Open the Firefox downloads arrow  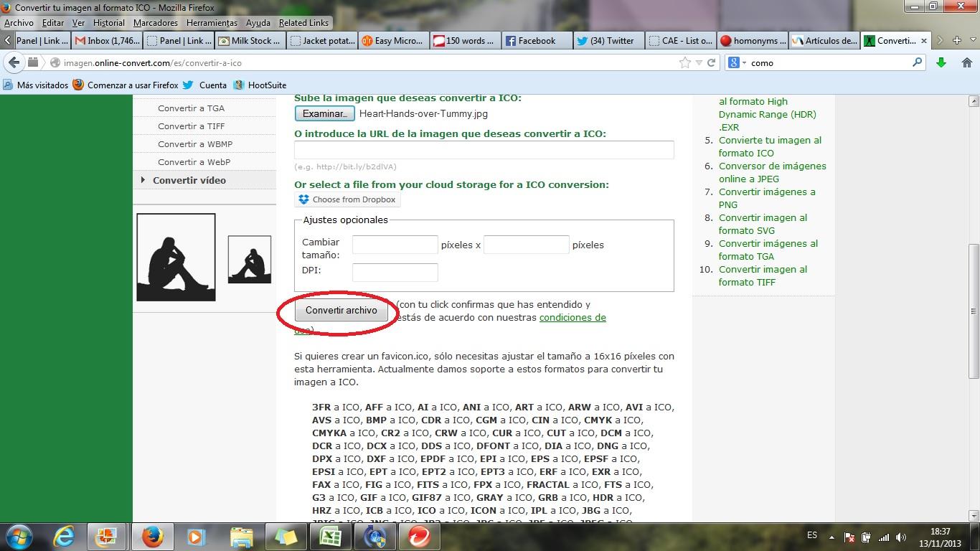point(941,63)
